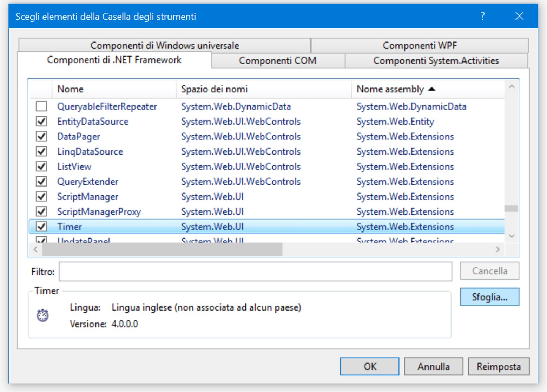Click System.Web.UI namespace in ScriptManager row
The height and width of the screenshot is (392, 547).
click(212, 197)
